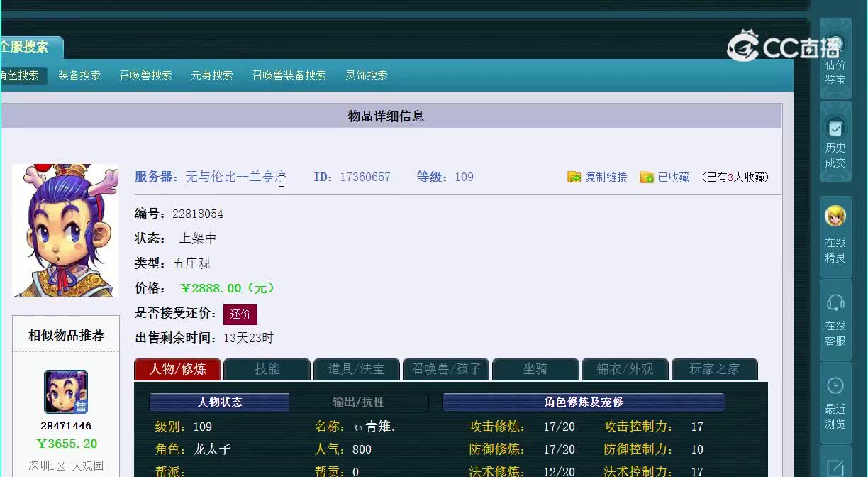Open the 人物/修炼 tab
Screen dimensions: 868x477
pyautogui.click(x=177, y=369)
